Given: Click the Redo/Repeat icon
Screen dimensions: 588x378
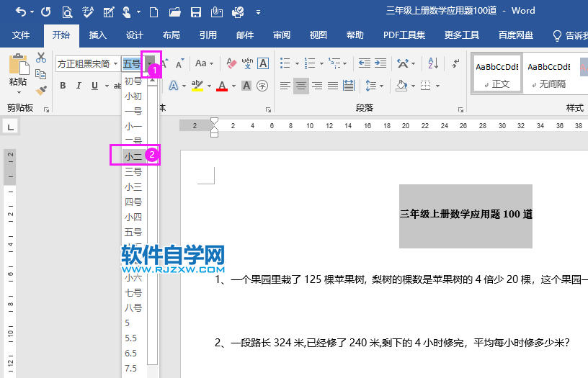Looking at the screenshot, I should [45, 12].
